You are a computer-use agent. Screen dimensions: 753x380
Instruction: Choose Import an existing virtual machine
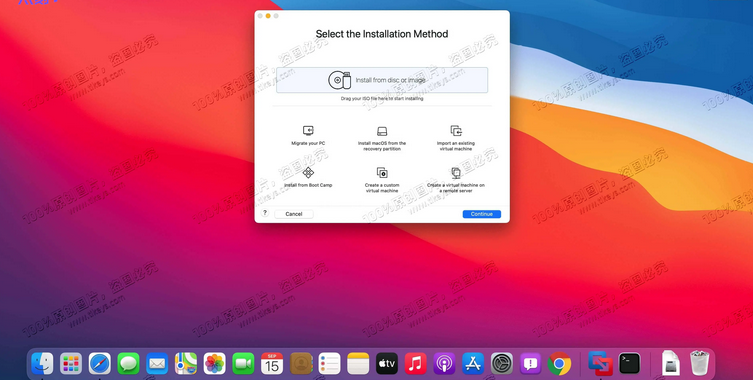coord(456,138)
